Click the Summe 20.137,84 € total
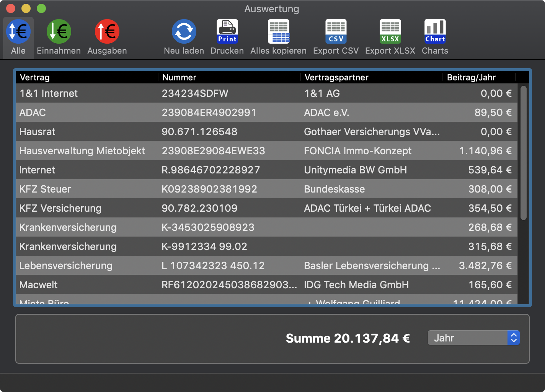 pos(348,338)
